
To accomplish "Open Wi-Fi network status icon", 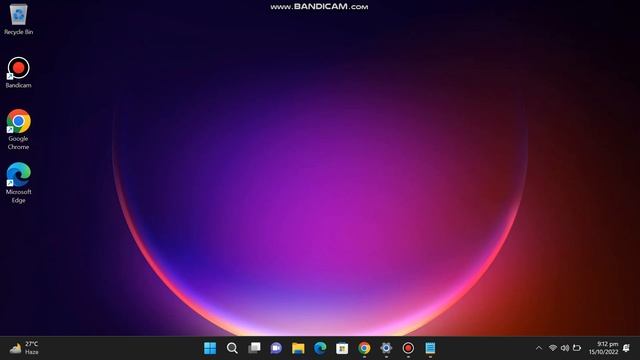I will (553, 348).
